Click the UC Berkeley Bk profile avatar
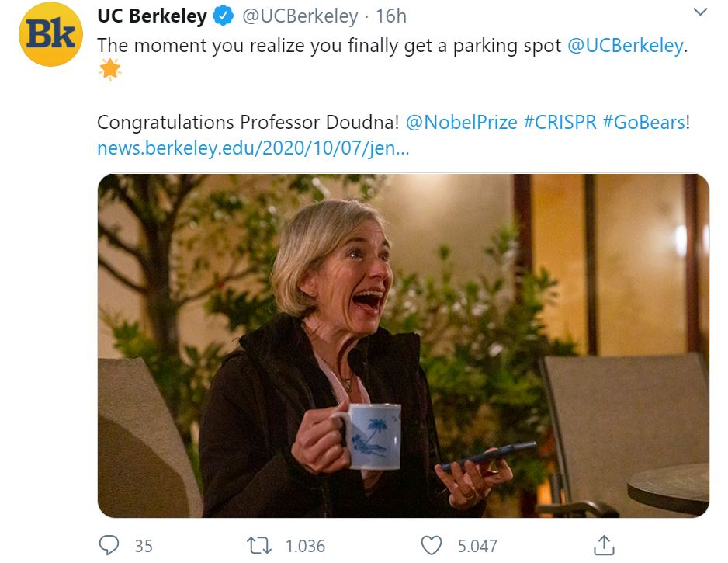The height and width of the screenshot is (563, 728). [x=50, y=35]
